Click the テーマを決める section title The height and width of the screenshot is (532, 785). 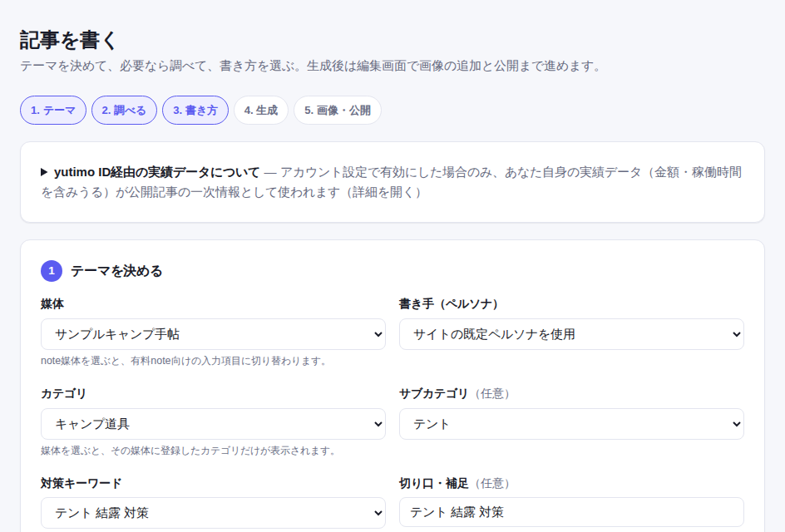coord(116,271)
